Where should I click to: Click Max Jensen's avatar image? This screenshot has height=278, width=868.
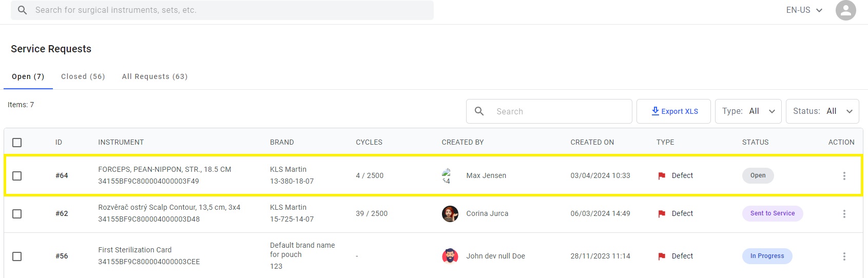pos(447,176)
